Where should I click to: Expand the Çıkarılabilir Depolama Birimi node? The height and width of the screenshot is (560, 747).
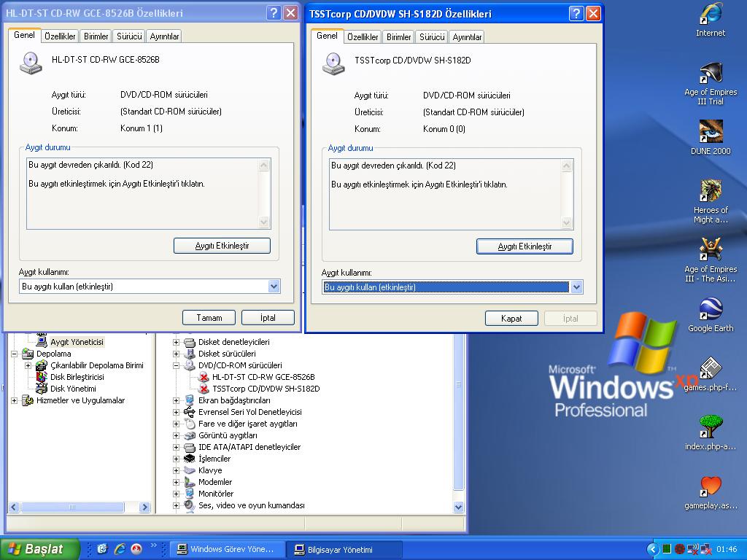[x=28, y=366]
